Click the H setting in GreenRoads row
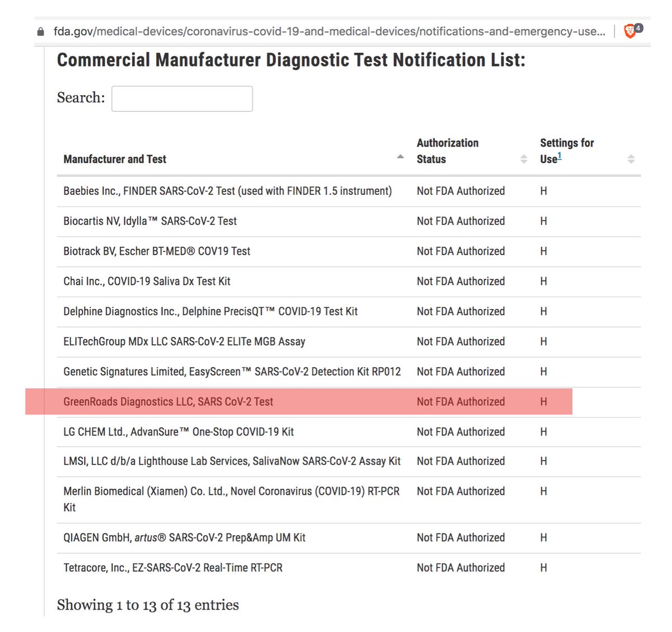Image resolution: width=672 pixels, height=632 pixels. (x=543, y=402)
